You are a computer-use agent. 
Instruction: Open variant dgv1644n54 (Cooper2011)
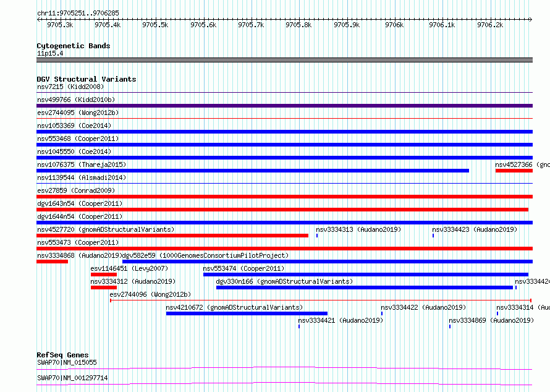tap(80, 216)
